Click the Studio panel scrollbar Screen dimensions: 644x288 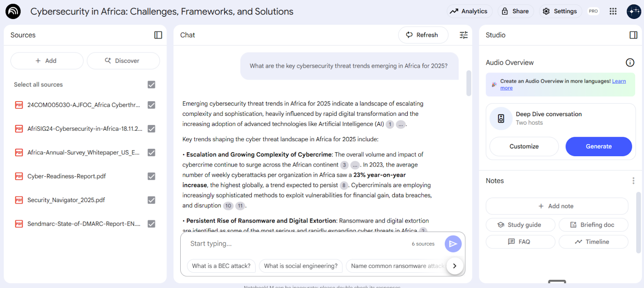(638, 222)
